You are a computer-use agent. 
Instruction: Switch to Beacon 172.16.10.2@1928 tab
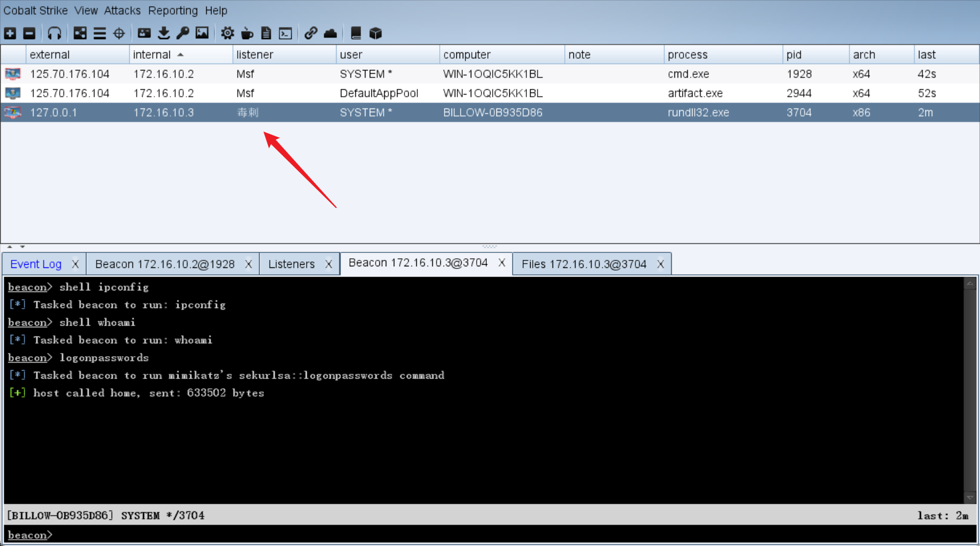pyautogui.click(x=165, y=264)
